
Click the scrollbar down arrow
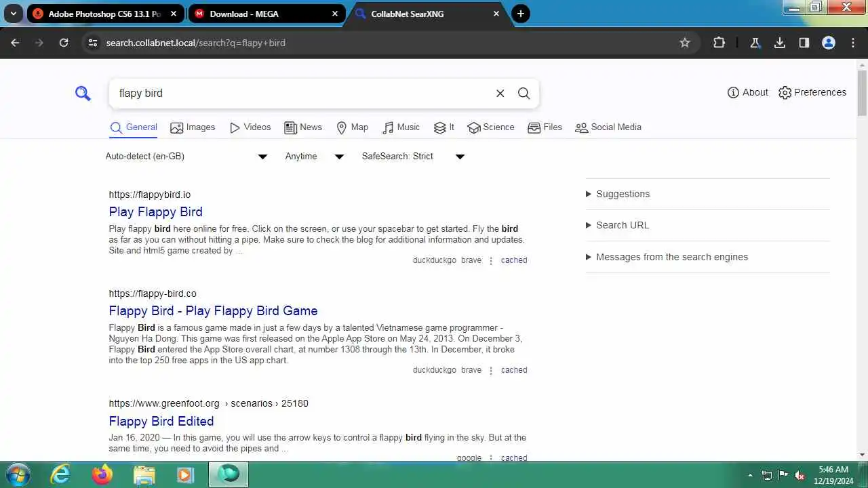click(x=862, y=455)
